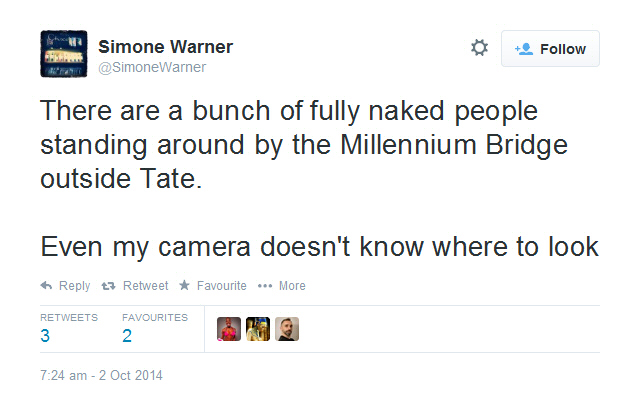Click the Reply text label
640x417 pixels.
pyautogui.click(x=75, y=286)
